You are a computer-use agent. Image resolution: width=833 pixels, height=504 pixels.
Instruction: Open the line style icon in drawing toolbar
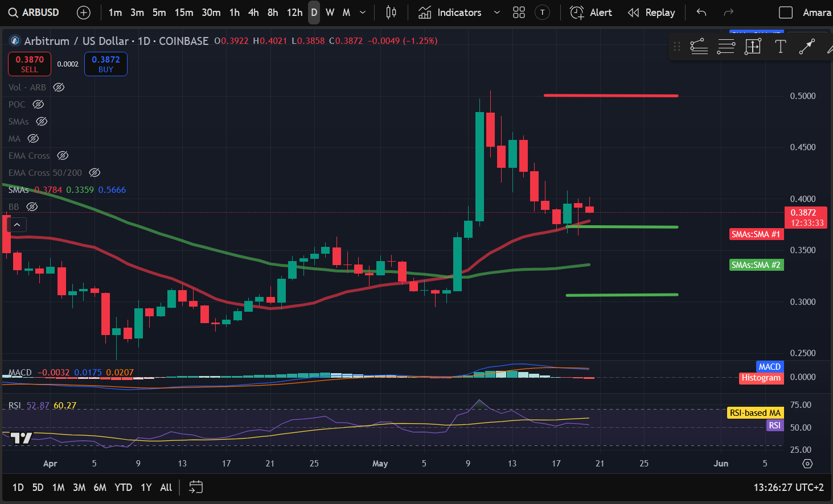pos(726,47)
